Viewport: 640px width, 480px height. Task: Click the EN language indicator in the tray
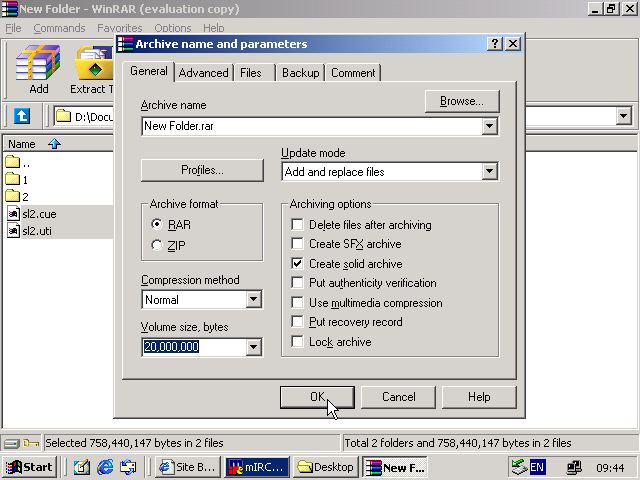537,467
